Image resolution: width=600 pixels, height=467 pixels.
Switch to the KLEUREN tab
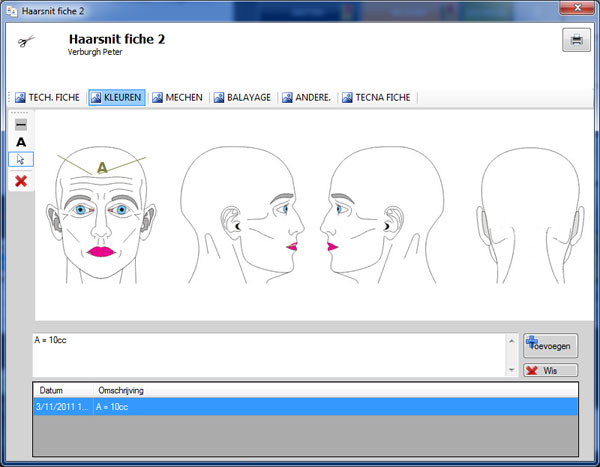(117, 98)
